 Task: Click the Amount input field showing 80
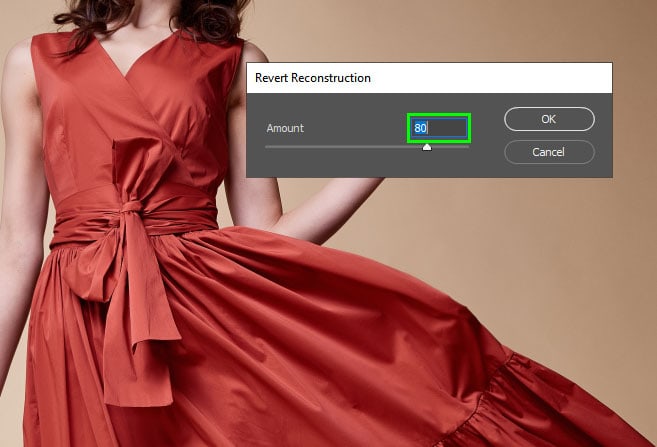(x=439, y=128)
